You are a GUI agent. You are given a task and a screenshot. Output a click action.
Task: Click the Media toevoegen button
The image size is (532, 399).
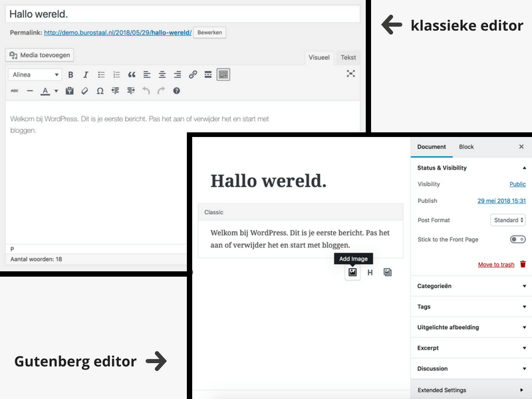click(x=40, y=55)
